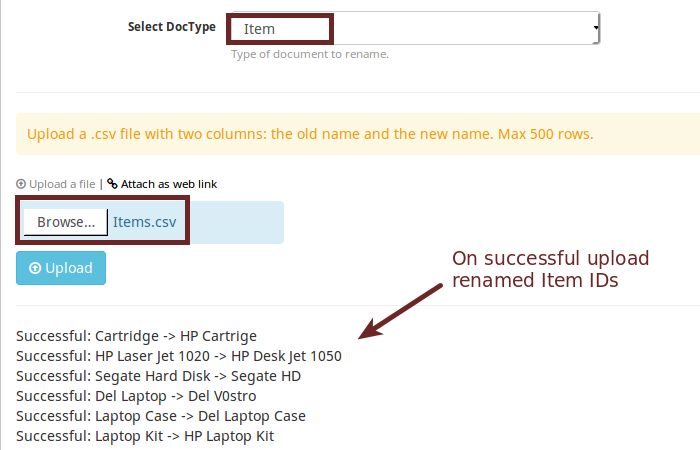Screen dimensions: 700x450
Task: Click the orange .csv upload instructions message
Action: (310, 134)
